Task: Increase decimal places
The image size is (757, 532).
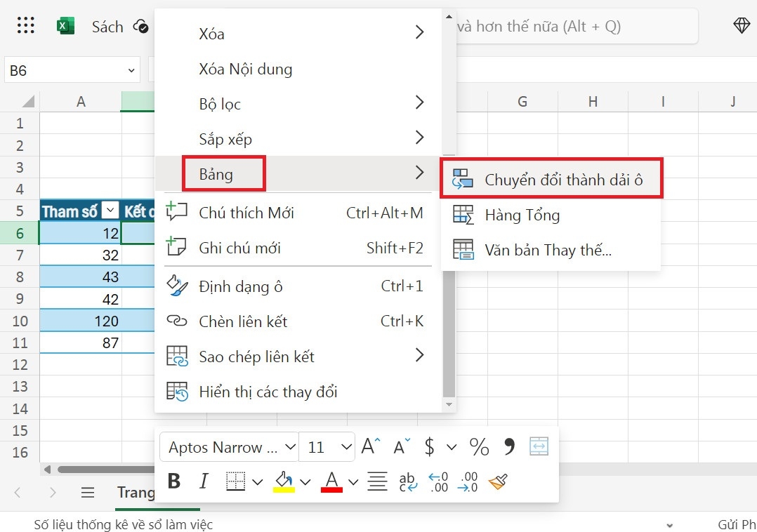Action: tap(438, 482)
